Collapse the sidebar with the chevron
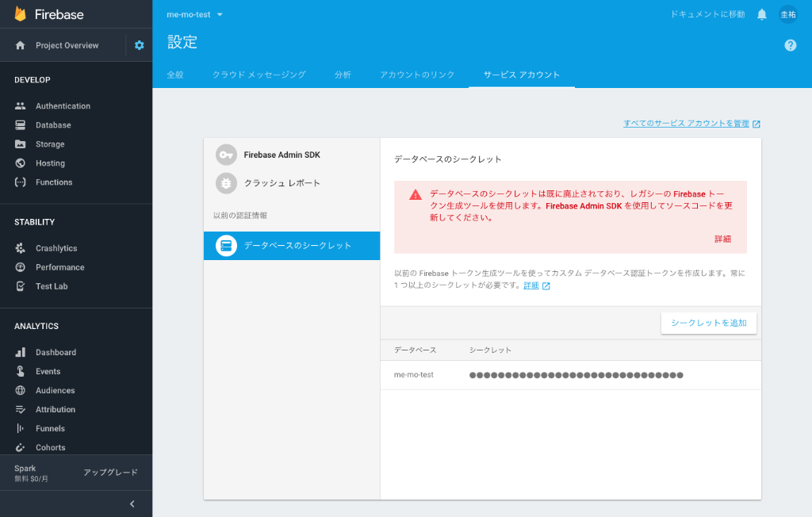This screenshot has height=517, width=812. coord(132,504)
